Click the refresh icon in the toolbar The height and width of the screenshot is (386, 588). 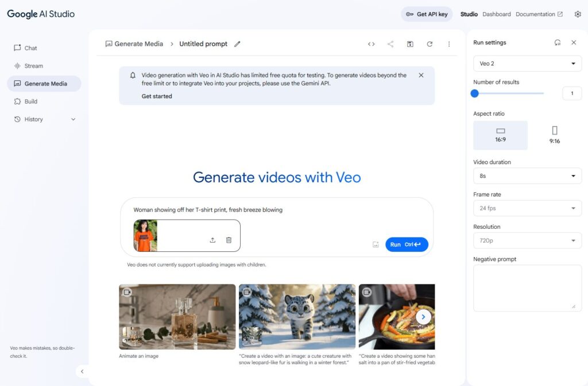430,44
